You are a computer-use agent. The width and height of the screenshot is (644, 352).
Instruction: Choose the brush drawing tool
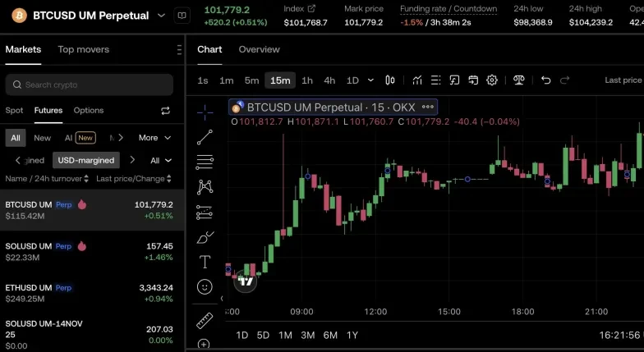(205, 238)
